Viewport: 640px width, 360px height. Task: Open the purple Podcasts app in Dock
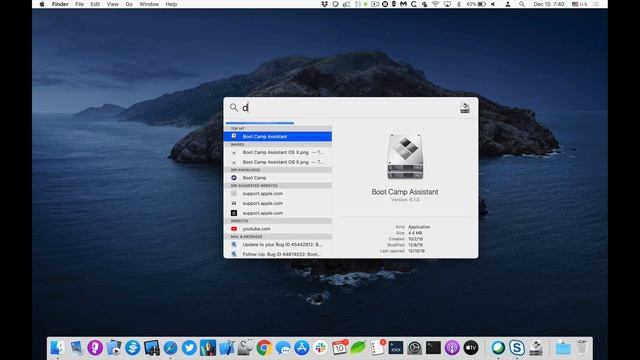[x=452, y=348]
